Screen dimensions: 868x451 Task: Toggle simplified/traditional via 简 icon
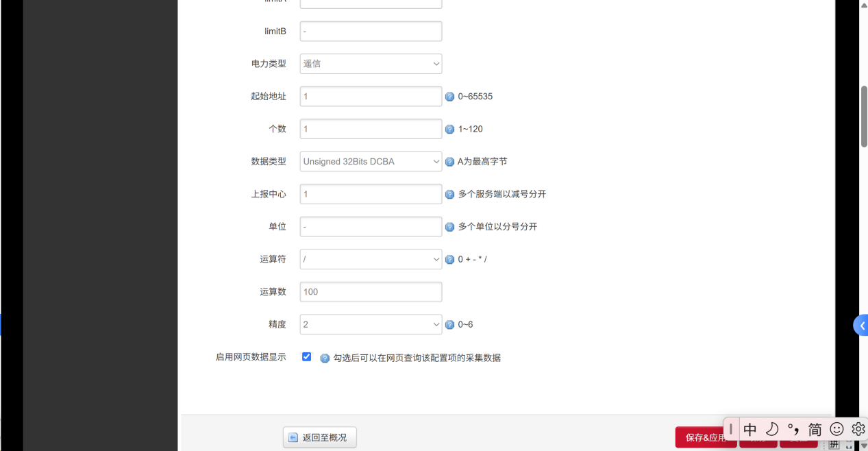click(x=815, y=428)
